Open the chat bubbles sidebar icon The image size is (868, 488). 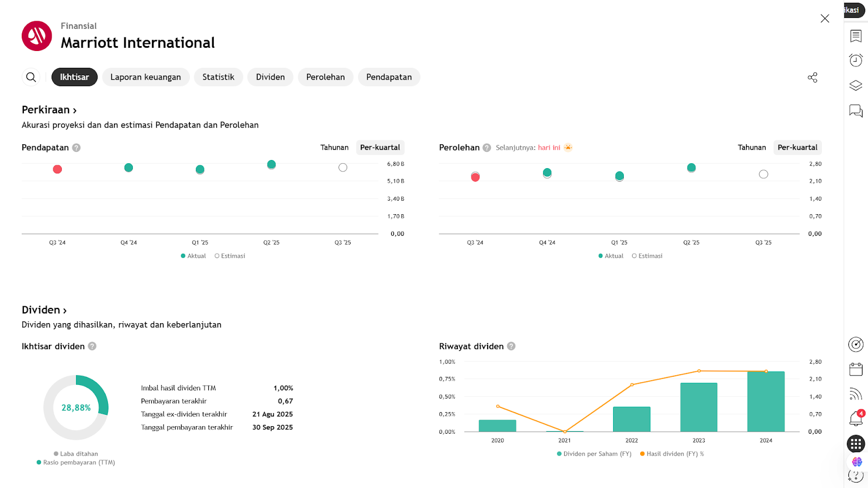[856, 111]
